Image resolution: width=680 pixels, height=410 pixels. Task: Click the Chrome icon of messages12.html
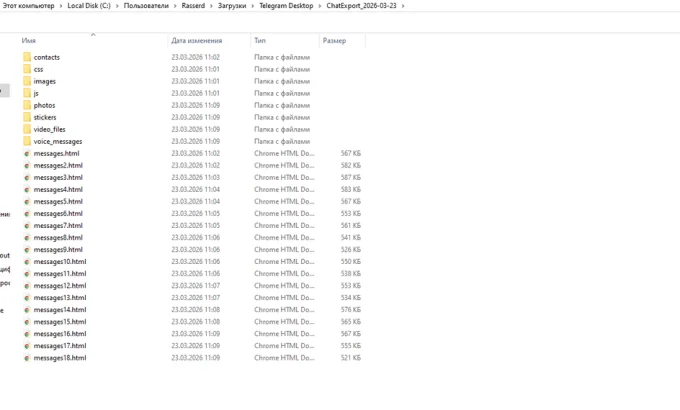[x=27, y=286]
